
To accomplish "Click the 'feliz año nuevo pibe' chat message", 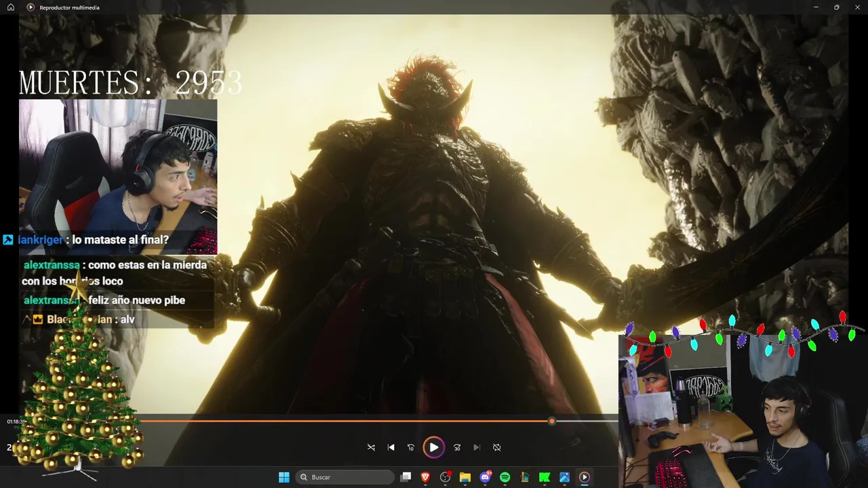I will tap(136, 300).
